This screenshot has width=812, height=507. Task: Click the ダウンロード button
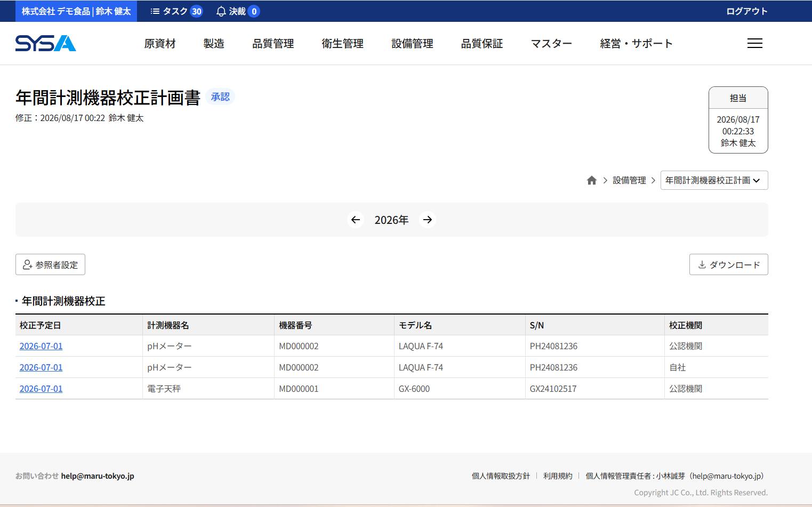pyautogui.click(x=729, y=264)
